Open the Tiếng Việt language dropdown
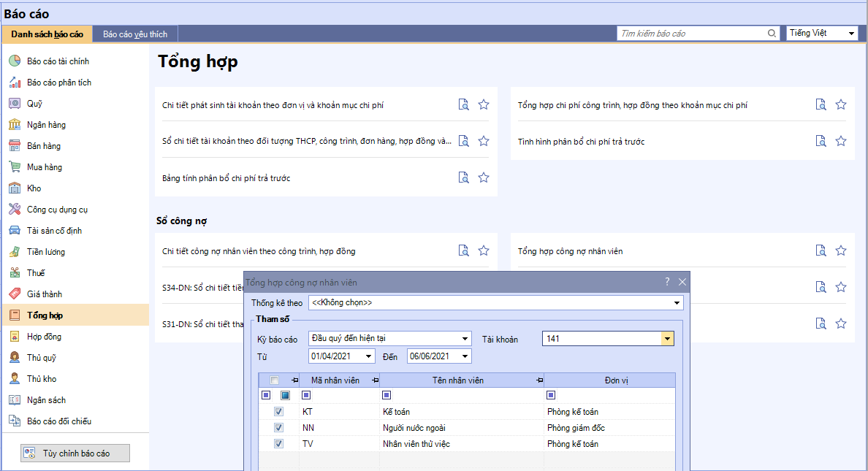 [851, 34]
